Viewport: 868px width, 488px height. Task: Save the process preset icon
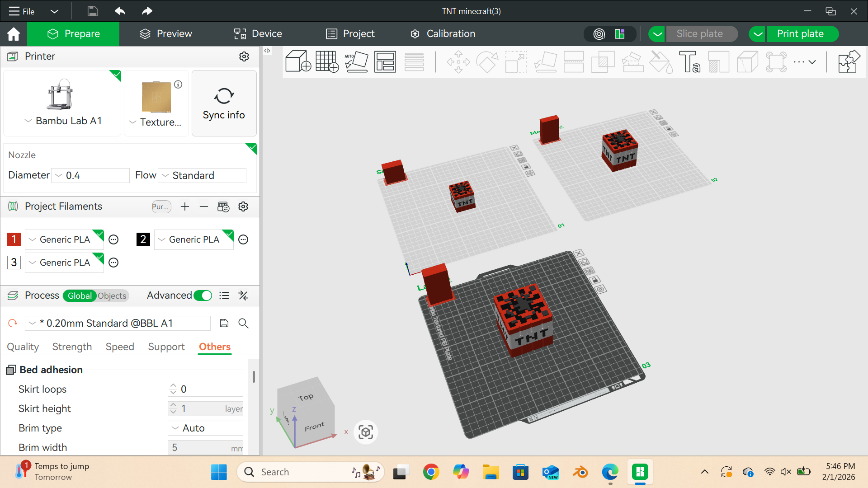pyautogui.click(x=224, y=323)
